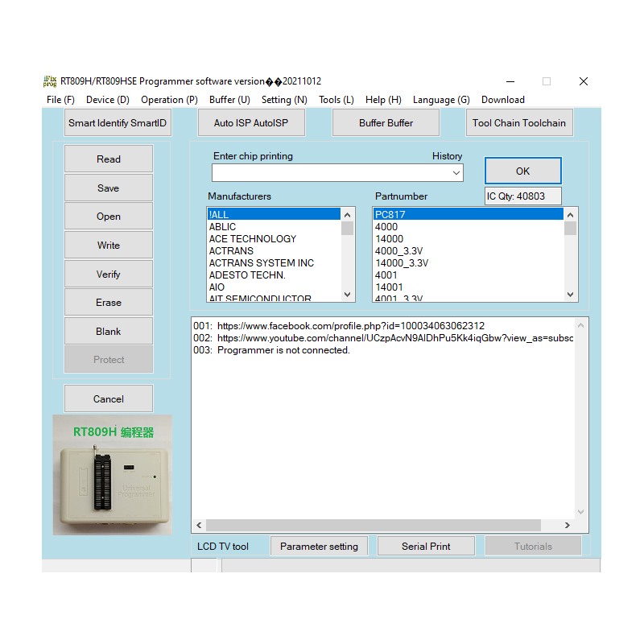Open the chip printing History dropdown
Image resolution: width=644 pixels, height=644 pixels.
pos(456,173)
